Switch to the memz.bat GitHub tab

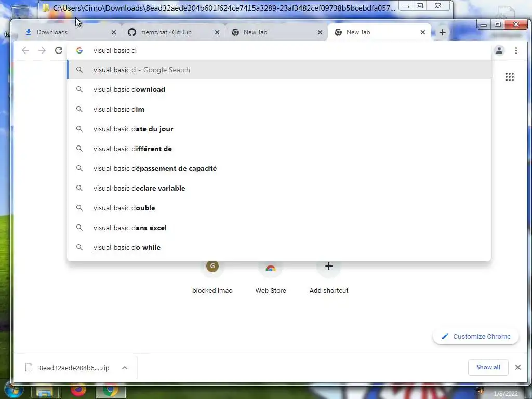coord(174,32)
